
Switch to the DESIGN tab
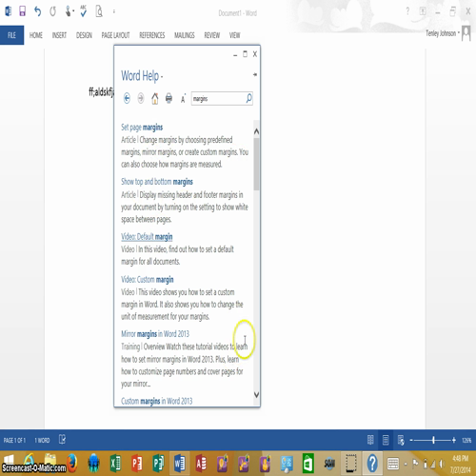point(84,35)
